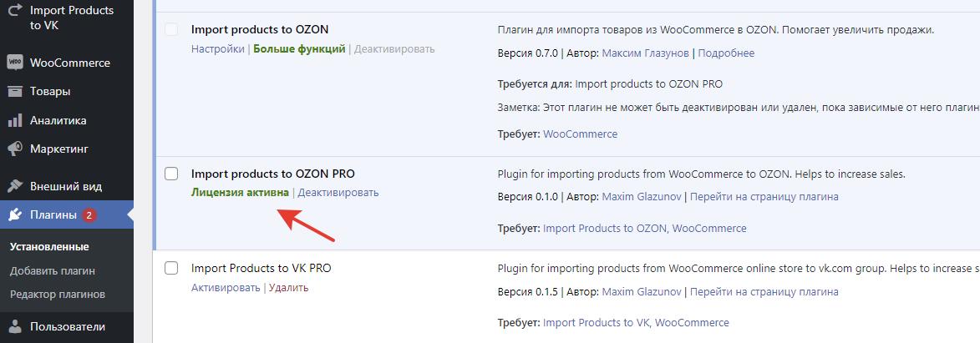Open Добавить плагин submenu item

pos(52,270)
